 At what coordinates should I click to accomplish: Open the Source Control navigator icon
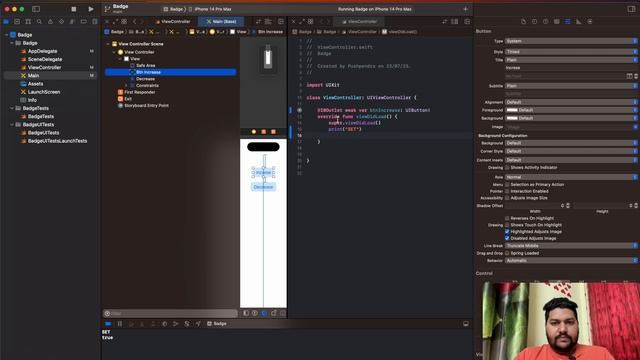17,21
